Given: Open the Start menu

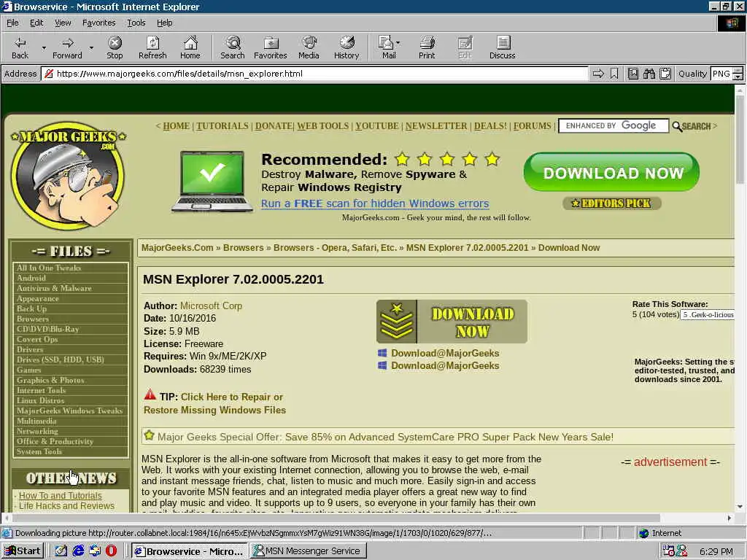Looking at the screenshot, I should tap(23, 551).
